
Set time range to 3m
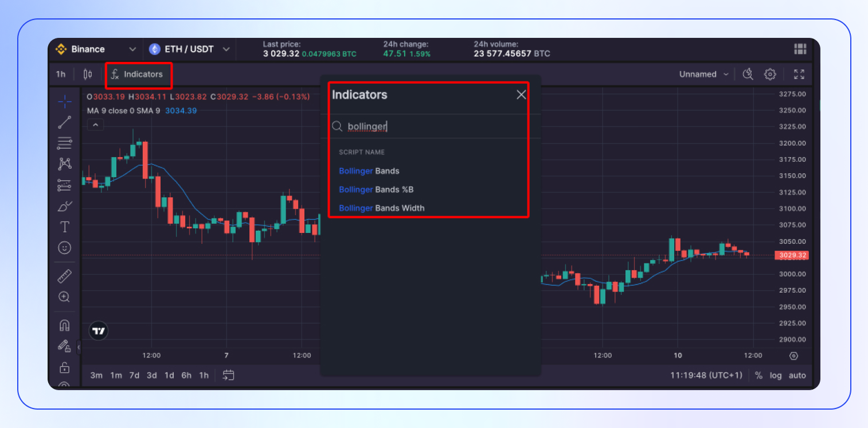click(96, 375)
